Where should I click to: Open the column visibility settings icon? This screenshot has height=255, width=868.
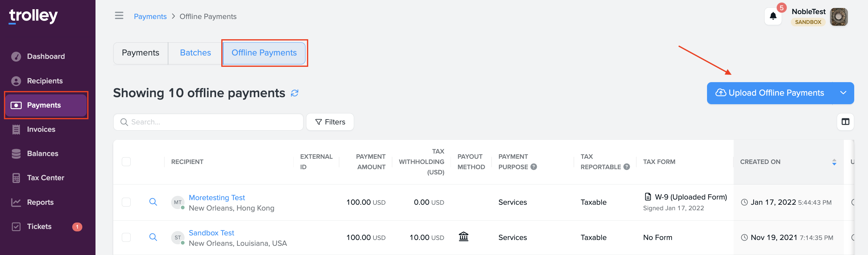pos(845,122)
